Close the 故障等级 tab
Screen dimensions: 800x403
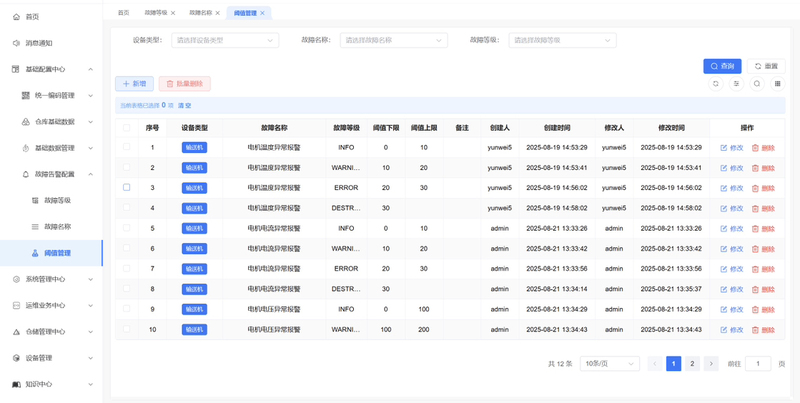[x=173, y=13]
